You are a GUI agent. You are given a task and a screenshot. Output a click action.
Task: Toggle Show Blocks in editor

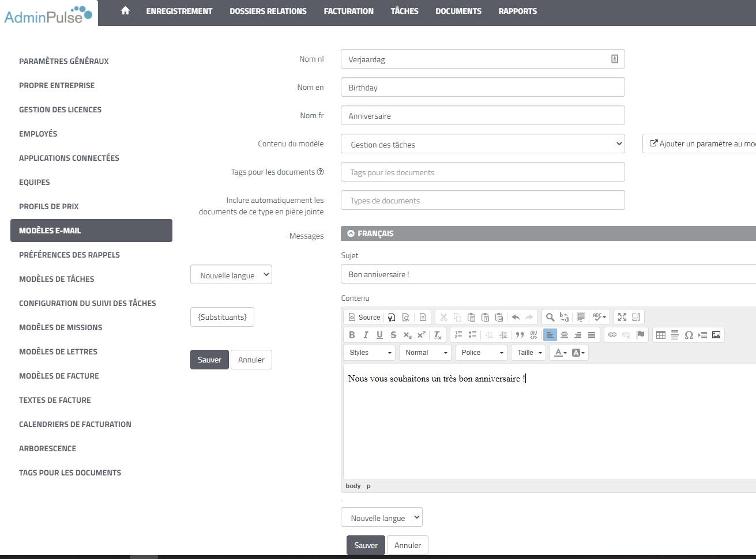pos(636,317)
